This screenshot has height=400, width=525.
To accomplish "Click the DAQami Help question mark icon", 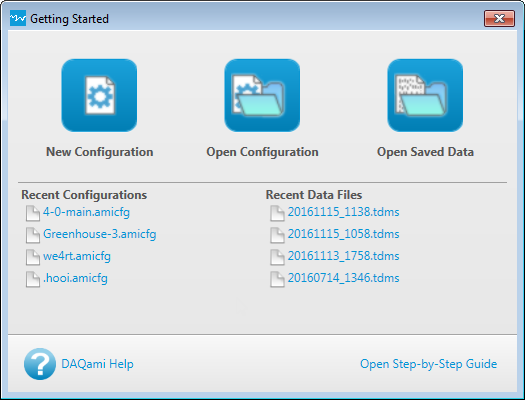I will [40, 364].
